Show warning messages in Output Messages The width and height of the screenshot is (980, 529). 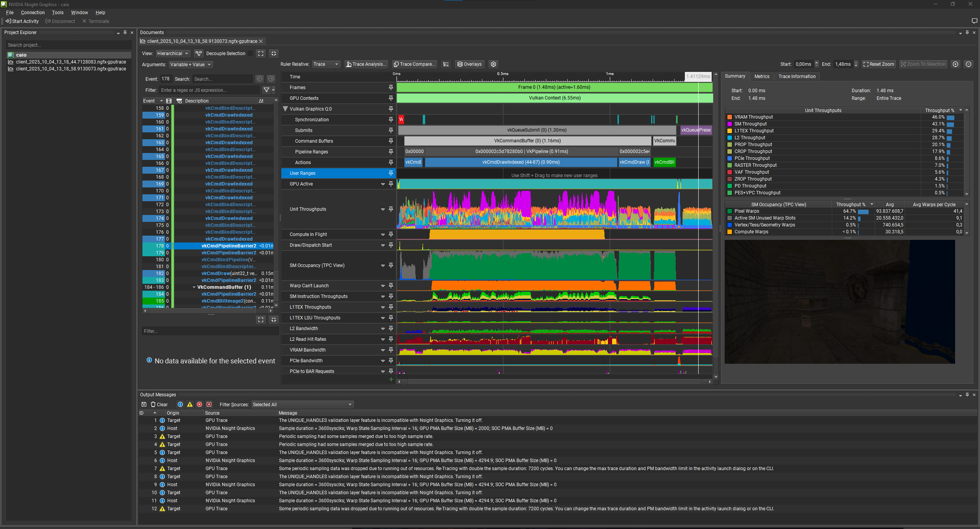pyautogui.click(x=190, y=404)
